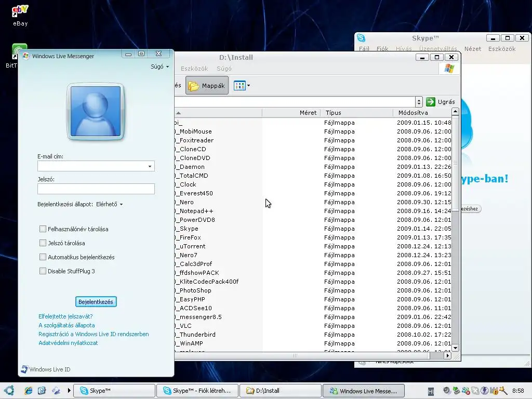Image resolution: width=532 pixels, height=399 pixels.
Task: Enable Automatikus bejelentkezés checkbox
Action: [43, 257]
